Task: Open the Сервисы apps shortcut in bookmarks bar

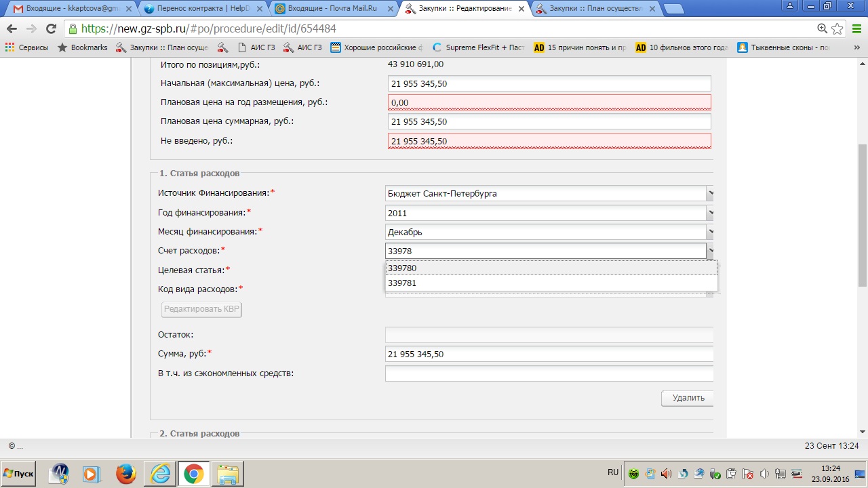Action: pyautogui.click(x=27, y=47)
